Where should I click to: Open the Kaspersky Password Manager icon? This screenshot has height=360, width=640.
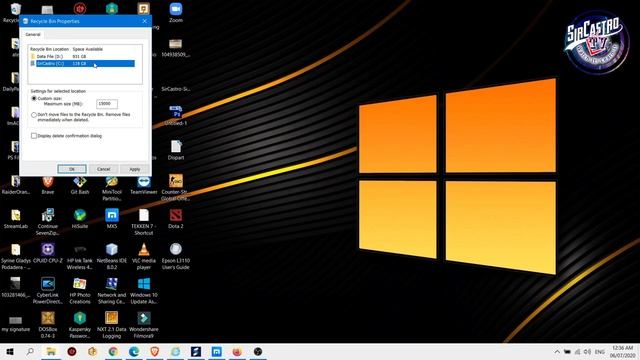(x=80, y=325)
